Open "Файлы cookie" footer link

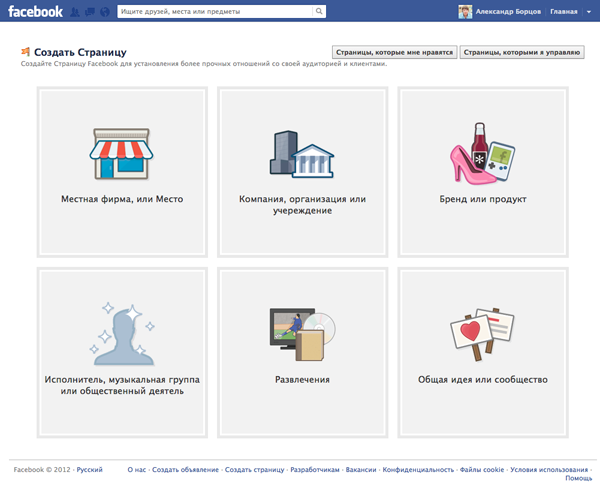482,469
